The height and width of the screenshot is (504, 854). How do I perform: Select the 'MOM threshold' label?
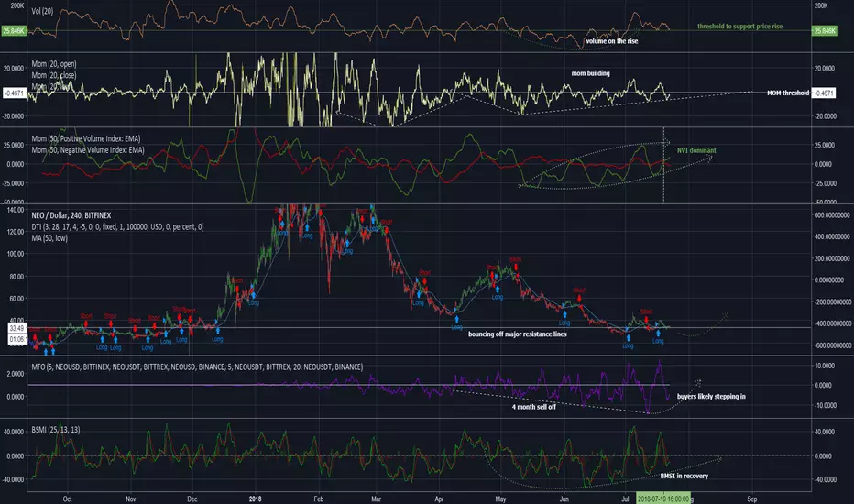[x=788, y=93]
